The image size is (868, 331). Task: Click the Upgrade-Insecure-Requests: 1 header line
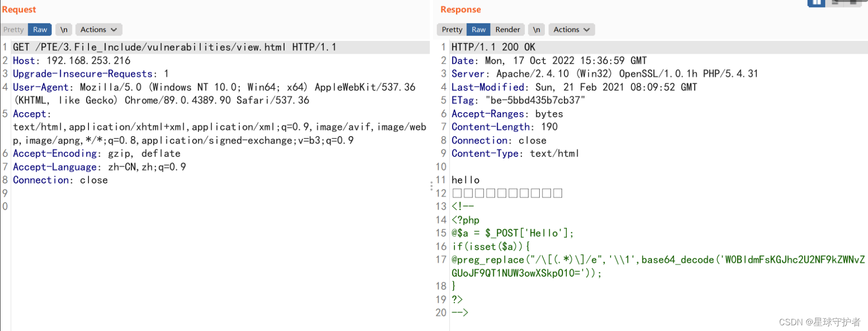90,74
